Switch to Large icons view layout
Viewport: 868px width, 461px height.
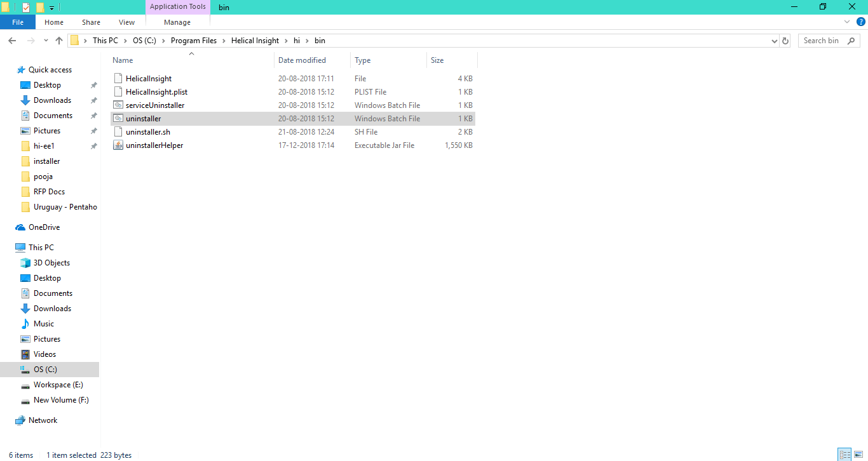[x=858, y=455]
